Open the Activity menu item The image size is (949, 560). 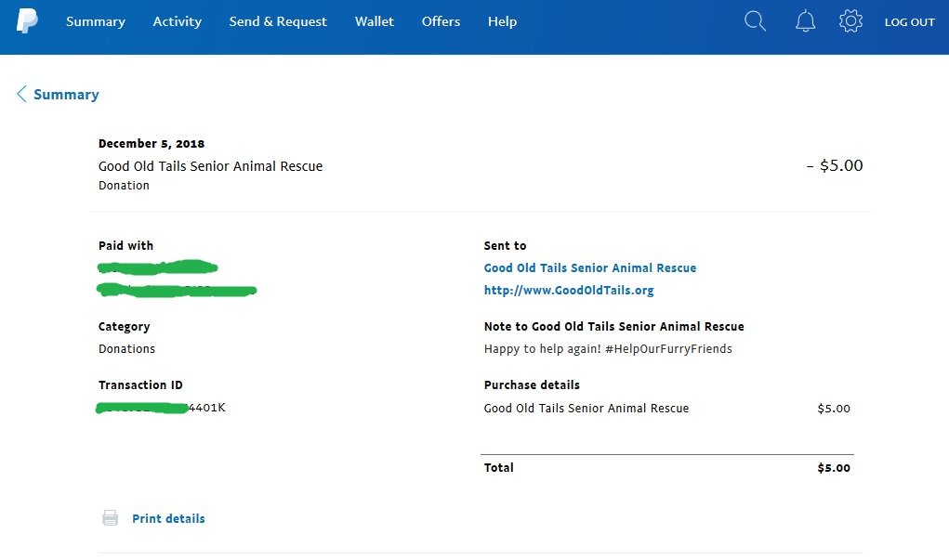[x=177, y=21]
